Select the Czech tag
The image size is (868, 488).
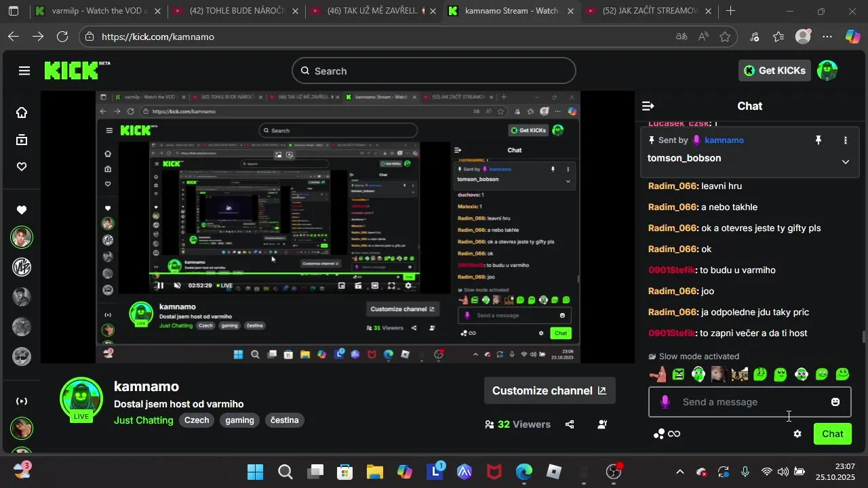point(197,420)
